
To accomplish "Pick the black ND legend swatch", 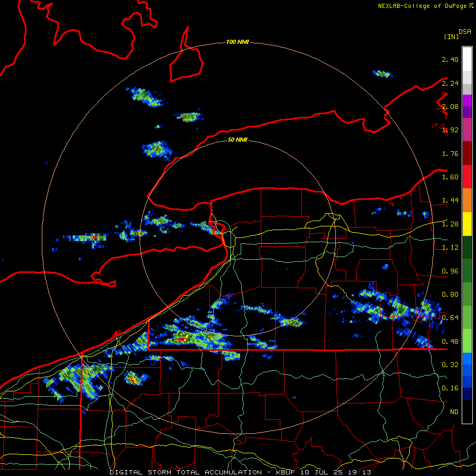I will [467, 411].
